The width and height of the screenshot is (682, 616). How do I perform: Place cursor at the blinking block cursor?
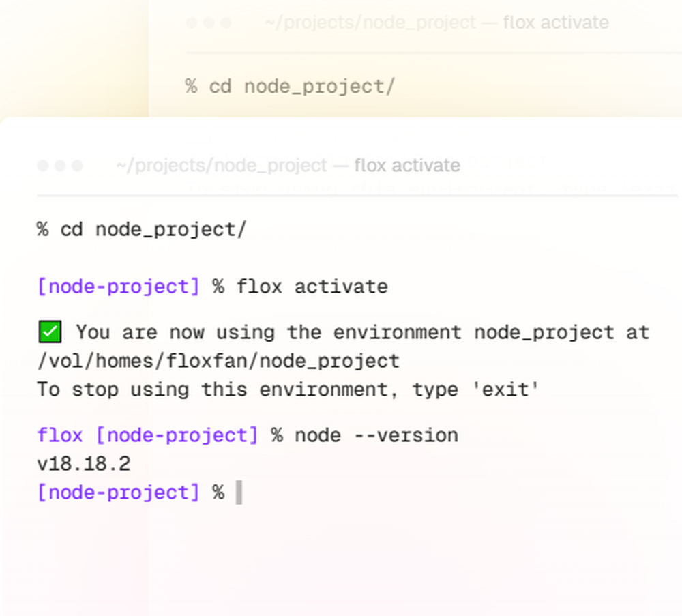[x=239, y=493]
